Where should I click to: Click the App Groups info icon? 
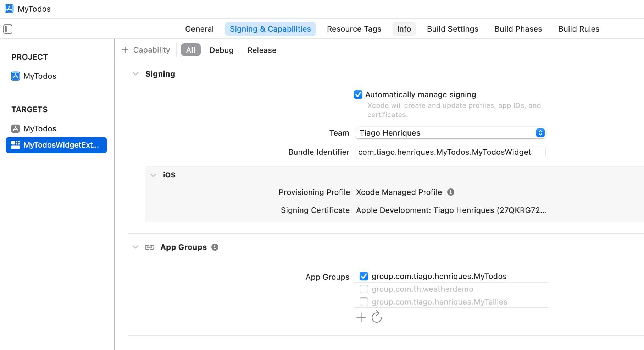pyautogui.click(x=215, y=247)
